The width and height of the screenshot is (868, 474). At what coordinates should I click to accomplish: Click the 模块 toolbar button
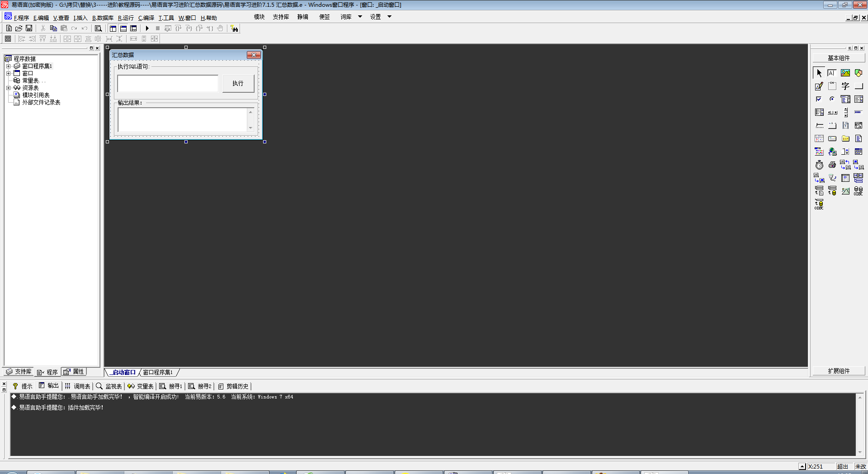pos(259,17)
